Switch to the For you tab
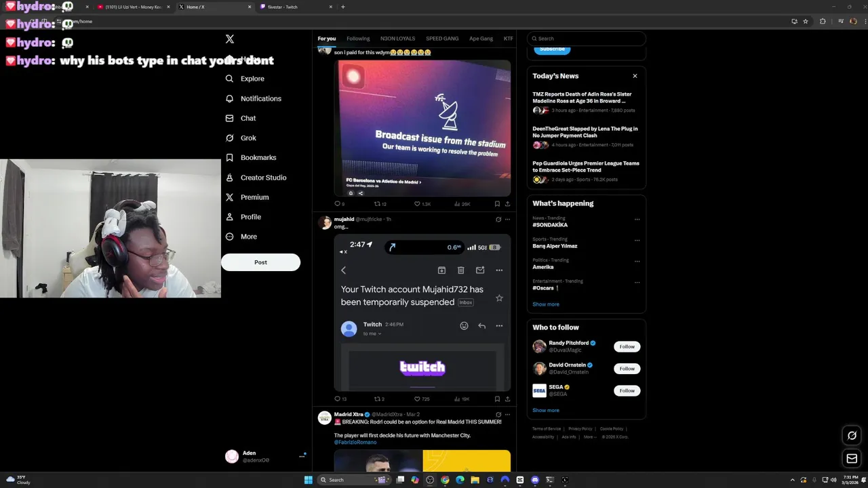Viewport: 868px width, 488px height. click(x=327, y=39)
